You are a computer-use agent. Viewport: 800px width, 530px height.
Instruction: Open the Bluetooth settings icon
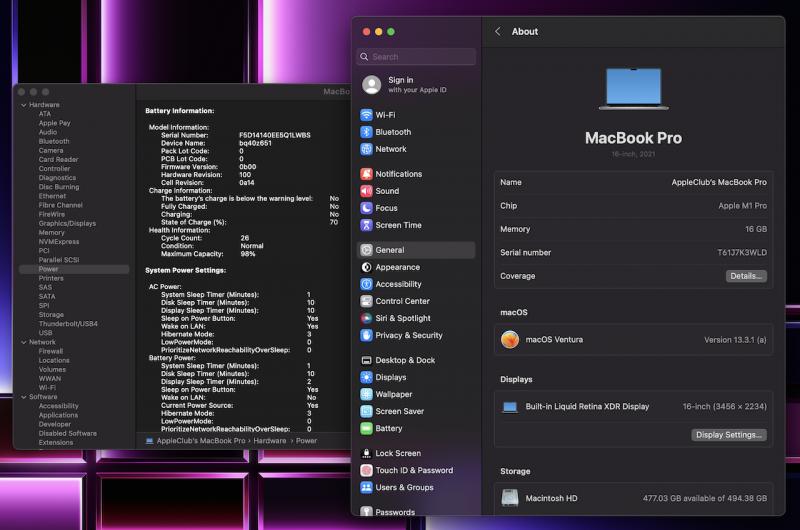367,132
